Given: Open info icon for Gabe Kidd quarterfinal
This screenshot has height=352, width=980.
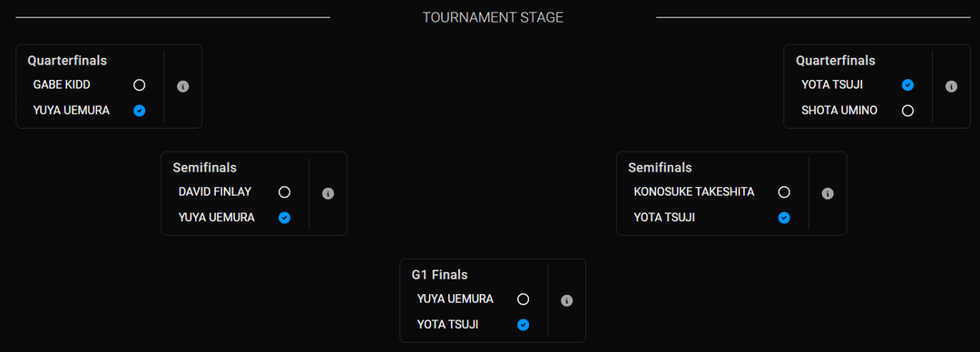Looking at the screenshot, I should [x=183, y=86].
